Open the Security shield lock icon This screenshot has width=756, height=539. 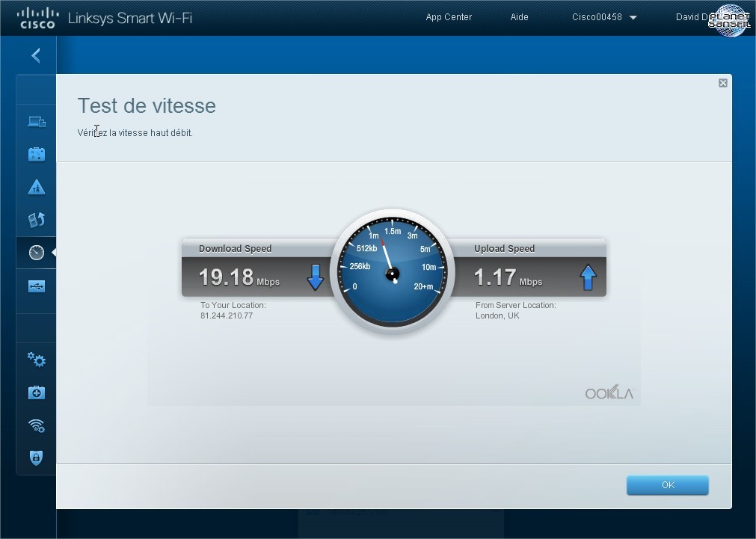pos(37,458)
